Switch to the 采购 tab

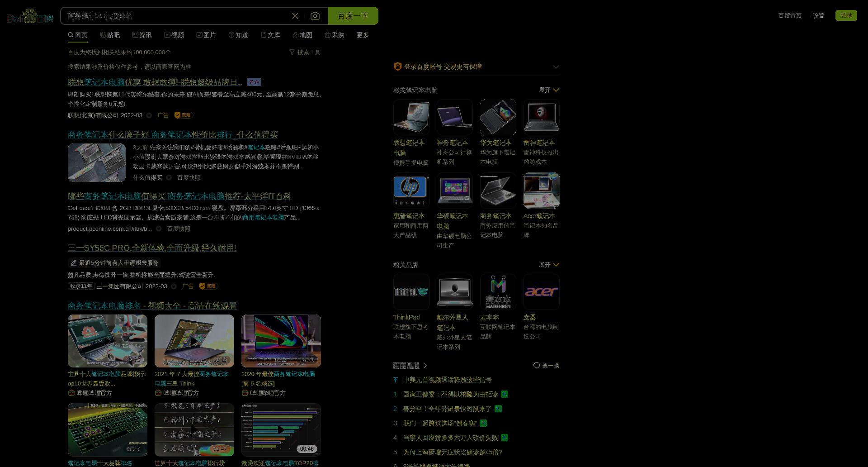click(x=335, y=35)
